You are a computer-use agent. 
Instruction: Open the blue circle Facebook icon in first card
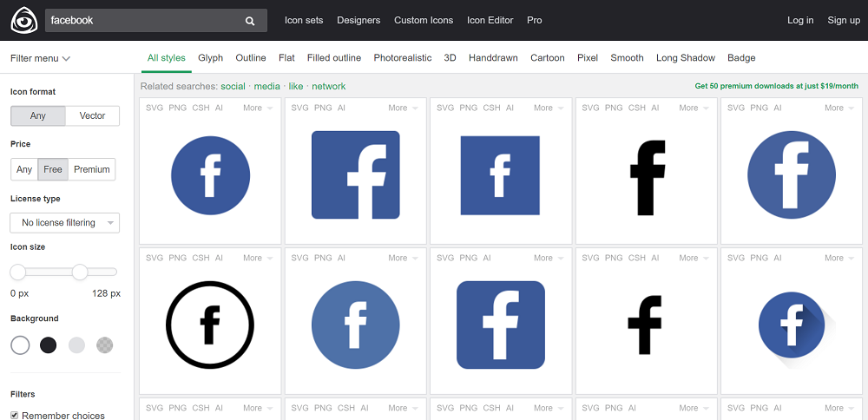(x=210, y=175)
